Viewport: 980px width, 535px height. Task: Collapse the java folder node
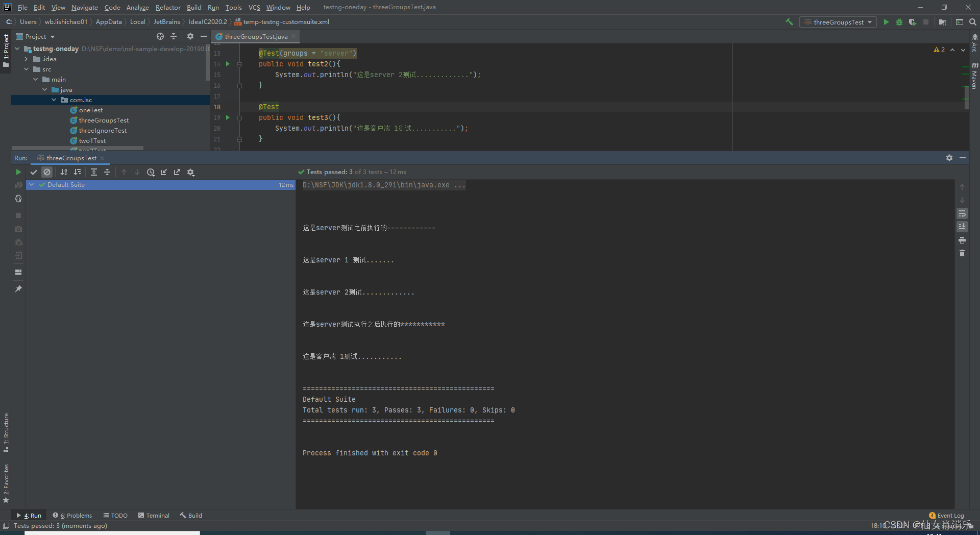(45, 89)
